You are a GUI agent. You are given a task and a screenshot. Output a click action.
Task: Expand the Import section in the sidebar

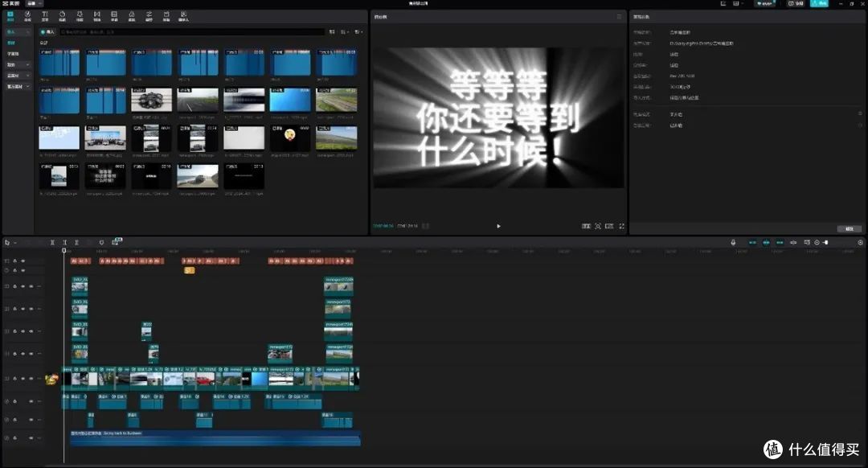(17, 32)
